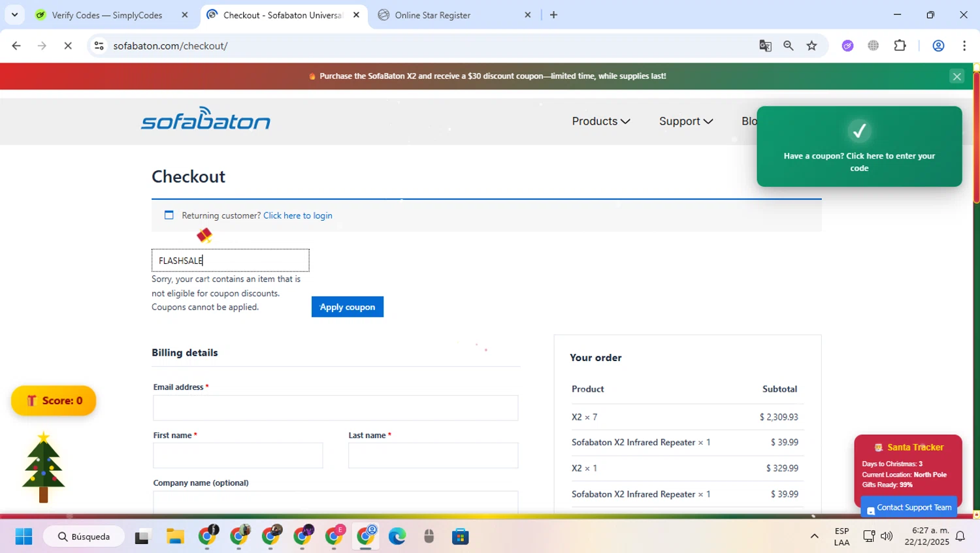Image resolution: width=980 pixels, height=553 pixels.
Task: Click the 'Have a coupon?' green notification
Action: (x=859, y=147)
